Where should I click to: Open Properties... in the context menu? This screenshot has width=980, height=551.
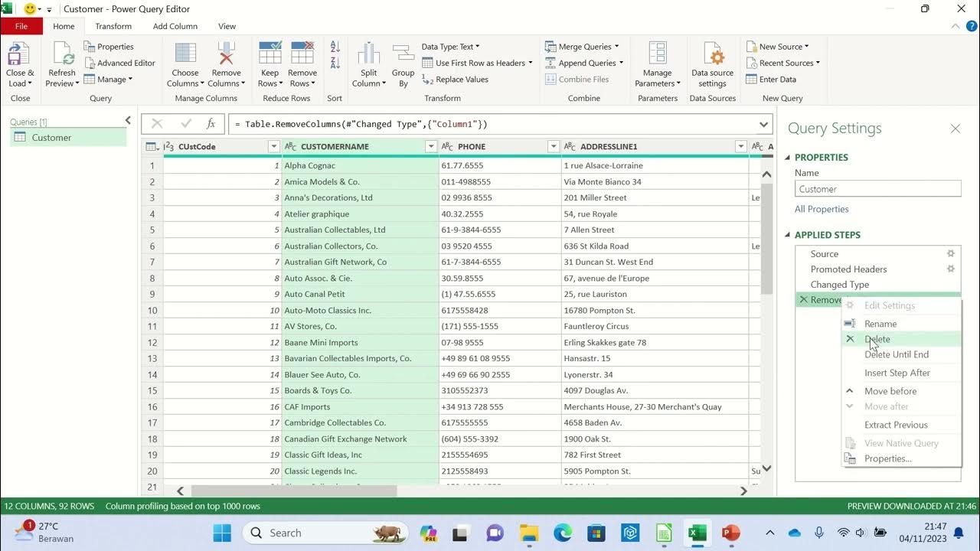[x=901, y=458]
